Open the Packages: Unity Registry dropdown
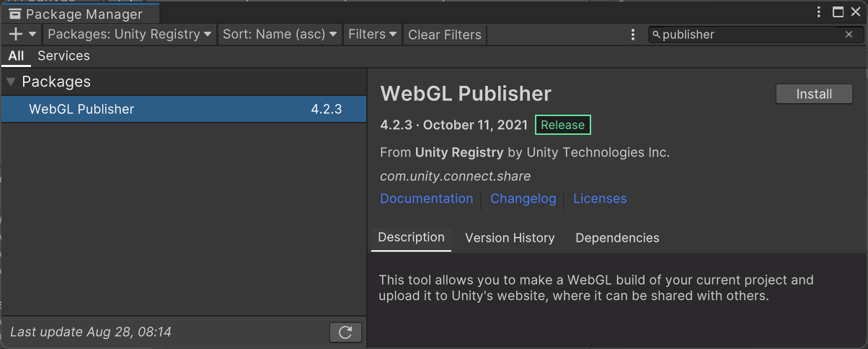This screenshot has height=349, width=868. [130, 35]
